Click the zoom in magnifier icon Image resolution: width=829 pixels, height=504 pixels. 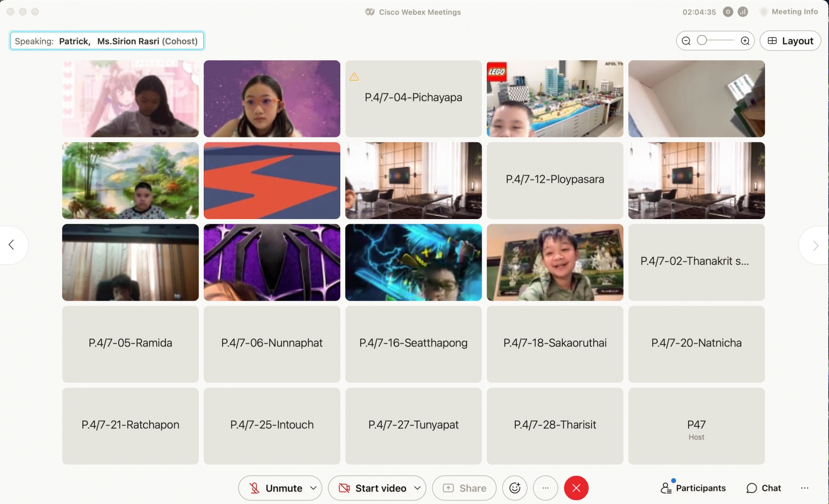tap(745, 41)
